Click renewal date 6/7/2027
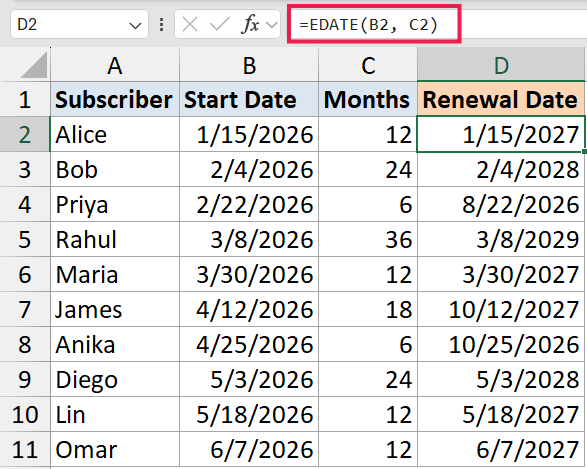Image resolution: width=587 pixels, height=469 pixels. click(501, 449)
